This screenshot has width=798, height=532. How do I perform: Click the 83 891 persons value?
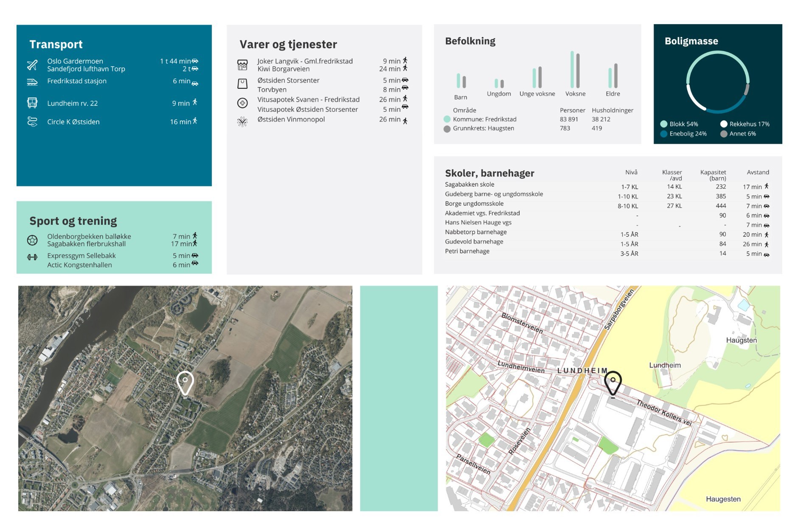(569, 119)
